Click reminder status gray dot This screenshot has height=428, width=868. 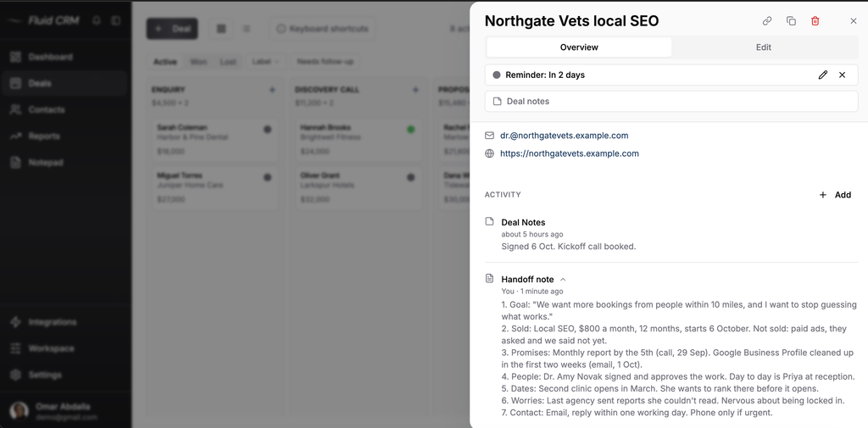(497, 75)
